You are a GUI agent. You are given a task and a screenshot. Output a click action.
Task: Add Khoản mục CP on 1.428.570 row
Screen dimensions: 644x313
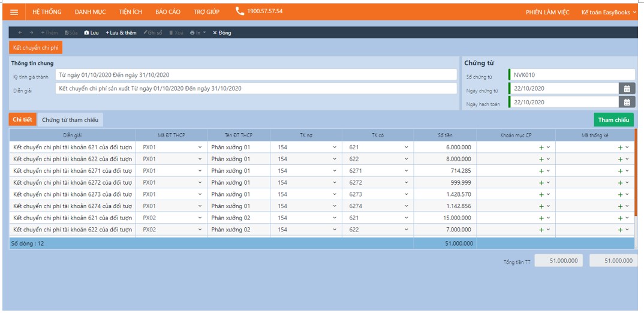[541, 195]
